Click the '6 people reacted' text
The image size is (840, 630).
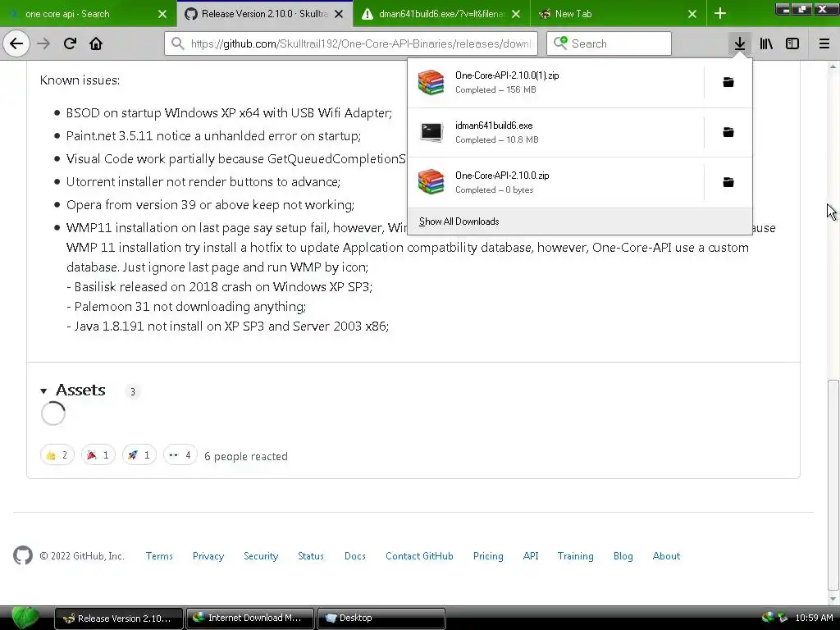click(246, 456)
